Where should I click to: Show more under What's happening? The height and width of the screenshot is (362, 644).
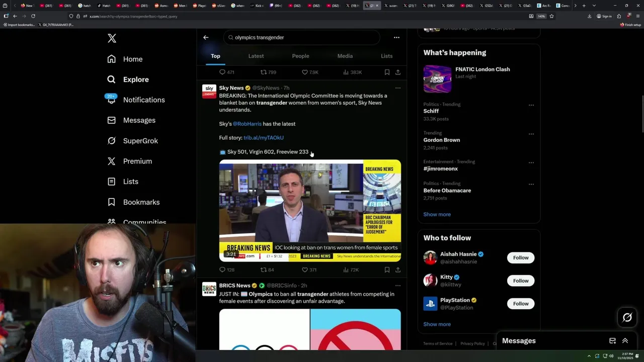[437, 214]
